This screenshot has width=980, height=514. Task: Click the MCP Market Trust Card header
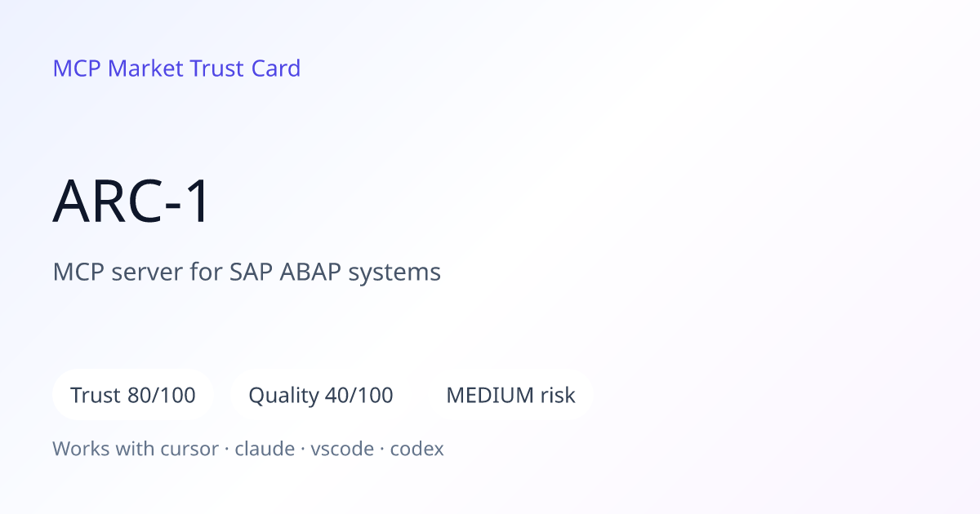coord(176,69)
